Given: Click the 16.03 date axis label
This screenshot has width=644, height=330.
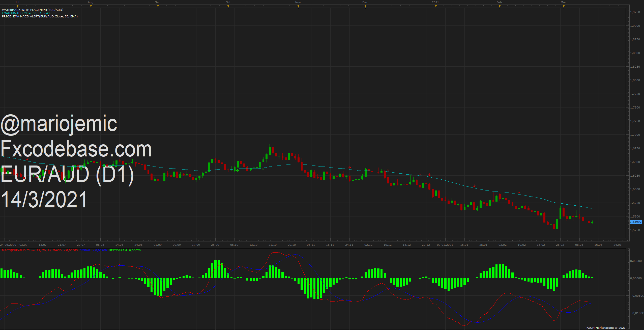Looking at the screenshot, I should [x=598, y=245].
